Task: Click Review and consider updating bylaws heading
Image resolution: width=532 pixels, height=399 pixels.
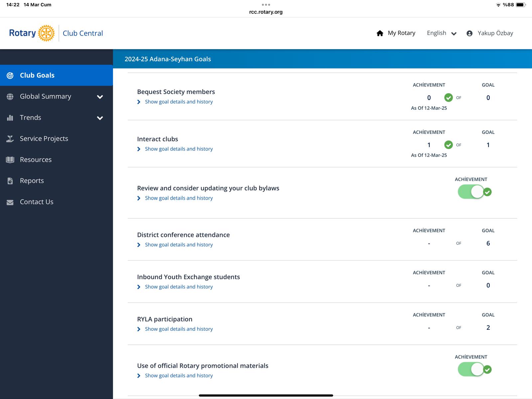Action: click(x=208, y=188)
